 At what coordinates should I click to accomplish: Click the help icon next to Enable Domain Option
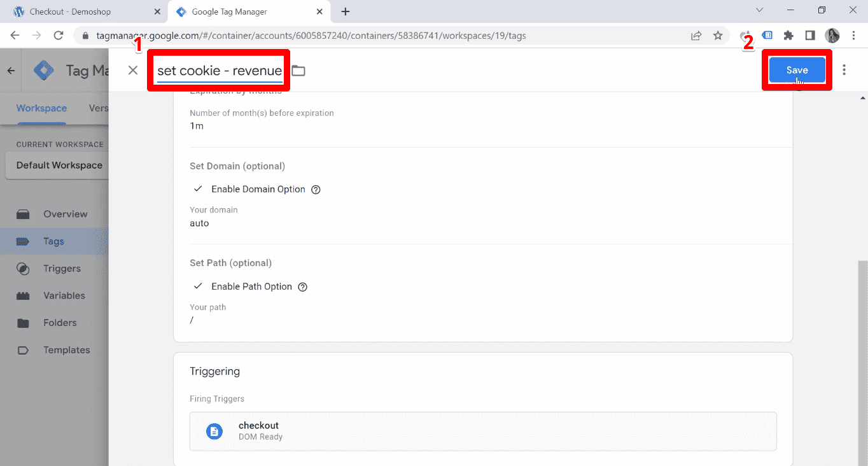click(x=316, y=189)
